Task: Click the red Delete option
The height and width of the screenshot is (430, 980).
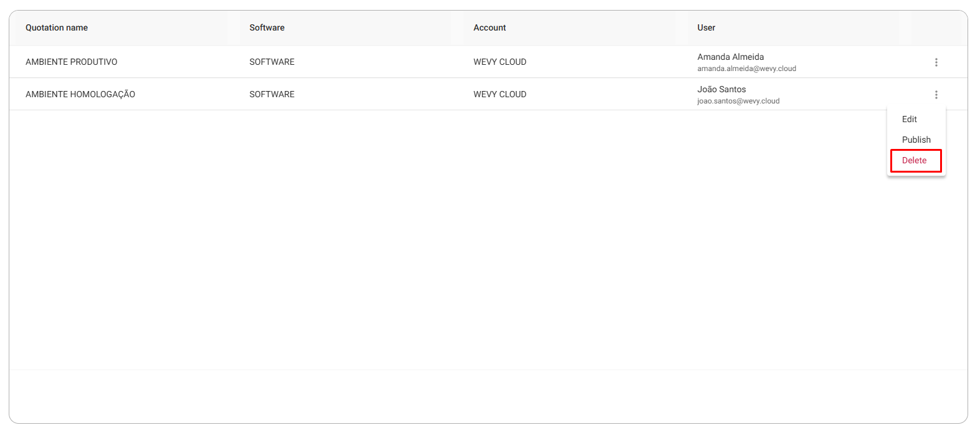Action: (x=916, y=160)
